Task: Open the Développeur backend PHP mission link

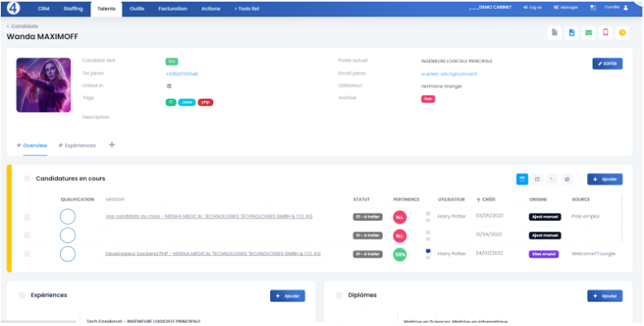Action: tap(213, 253)
